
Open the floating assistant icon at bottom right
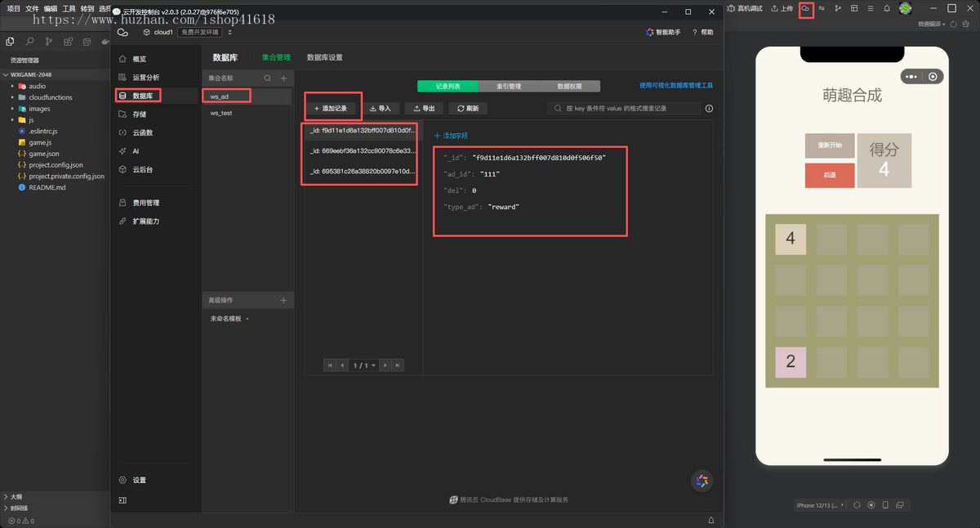tap(702, 481)
